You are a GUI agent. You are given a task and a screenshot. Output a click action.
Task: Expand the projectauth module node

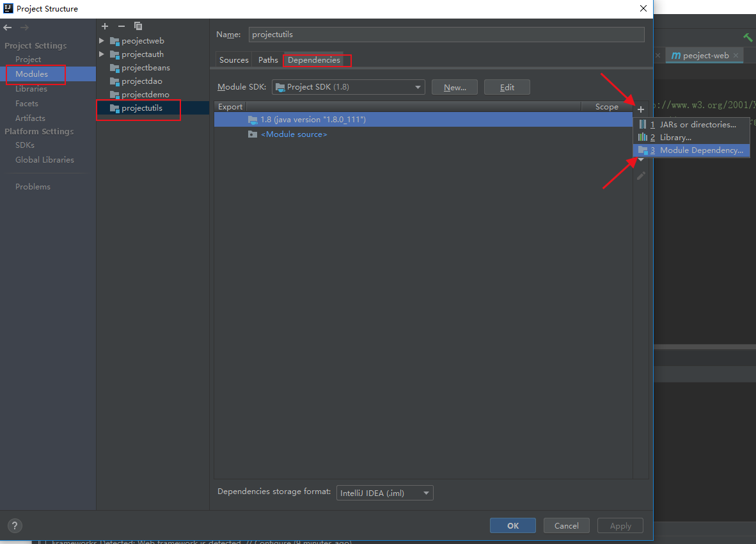coord(102,54)
